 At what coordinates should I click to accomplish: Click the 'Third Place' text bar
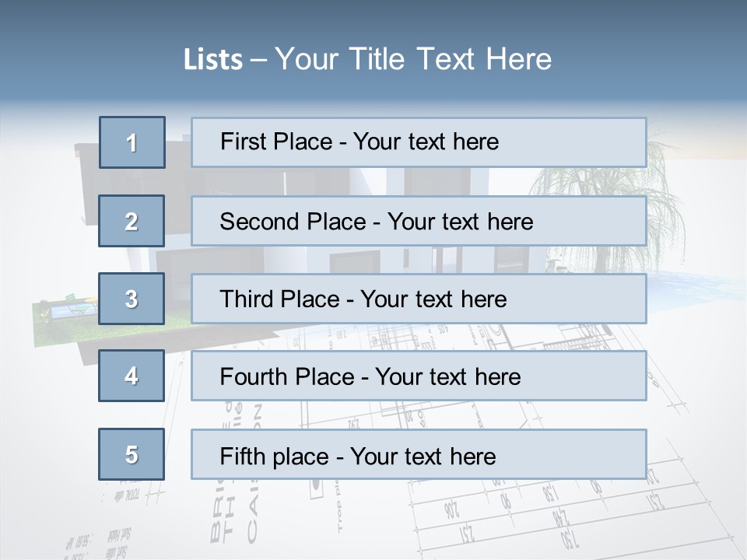419,299
